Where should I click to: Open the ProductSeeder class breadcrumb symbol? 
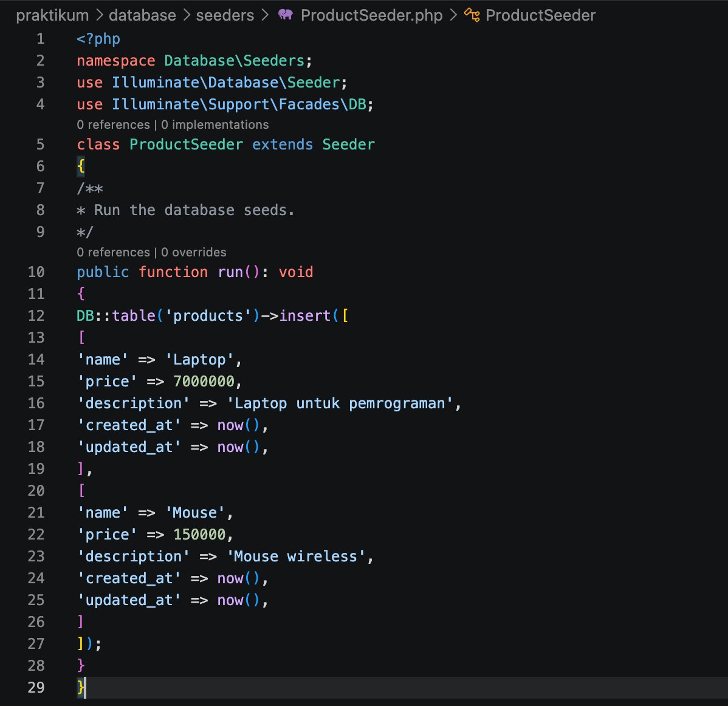pos(540,15)
